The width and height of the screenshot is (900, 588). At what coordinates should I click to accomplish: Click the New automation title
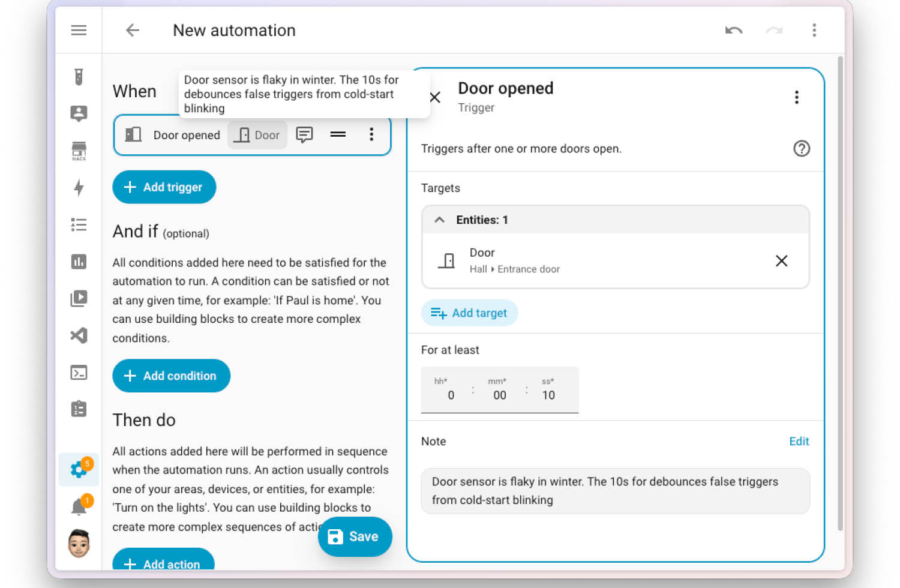[235, 30]
